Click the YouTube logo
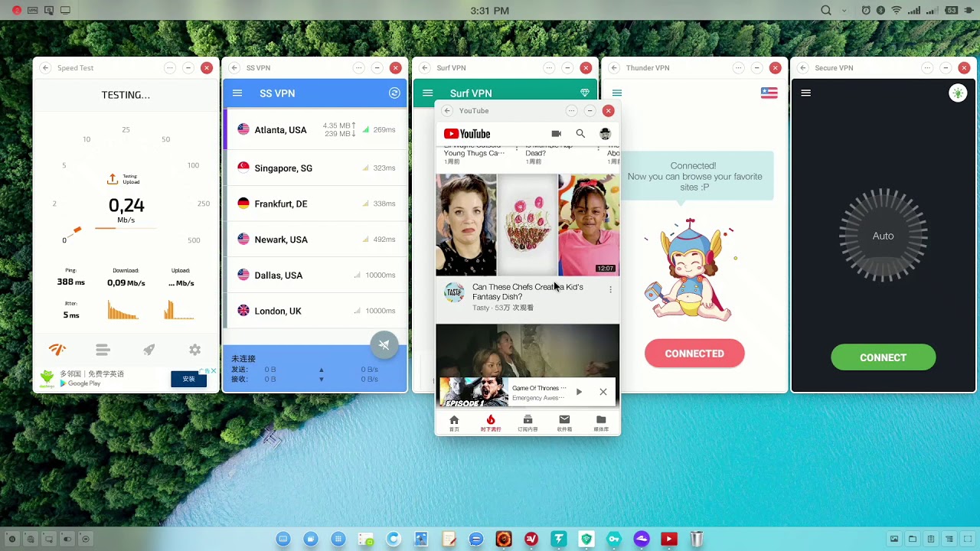The image size is (980, 551). [x=467, y=134]
